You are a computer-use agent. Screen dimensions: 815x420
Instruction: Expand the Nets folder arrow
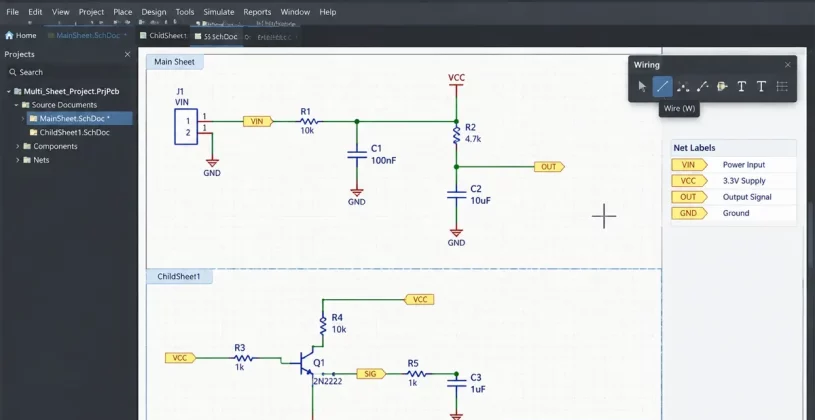(18, 160)
